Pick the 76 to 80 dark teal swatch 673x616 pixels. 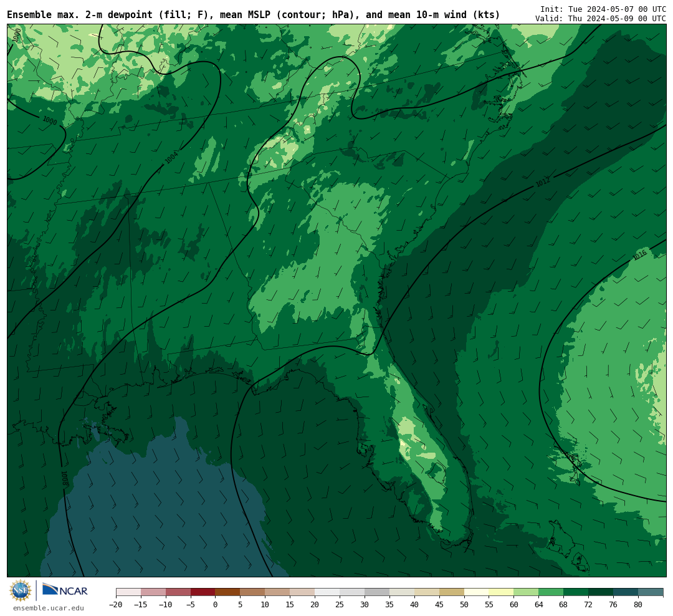(x=626, y=592)
